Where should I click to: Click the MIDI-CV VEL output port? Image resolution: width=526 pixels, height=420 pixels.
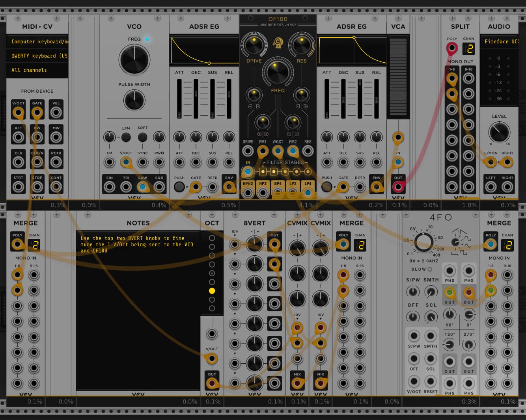click(x=56, y=113)
